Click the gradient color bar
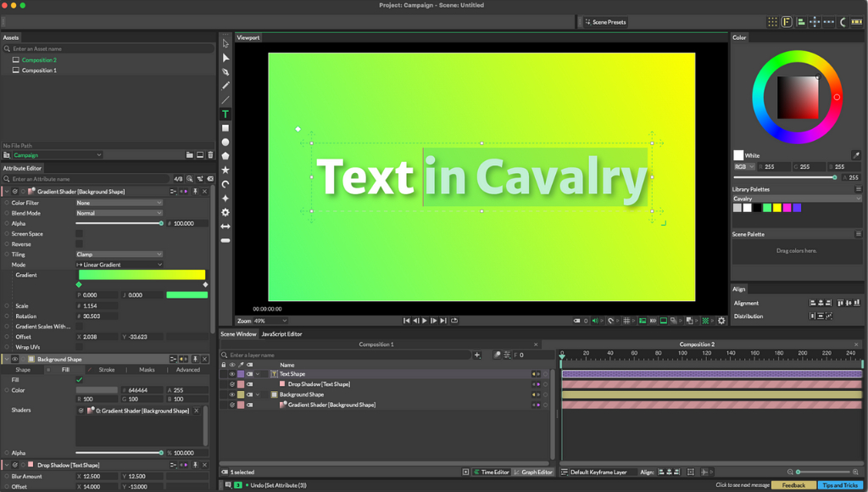Viewport: 868px width, 492px height. [142, 275]
